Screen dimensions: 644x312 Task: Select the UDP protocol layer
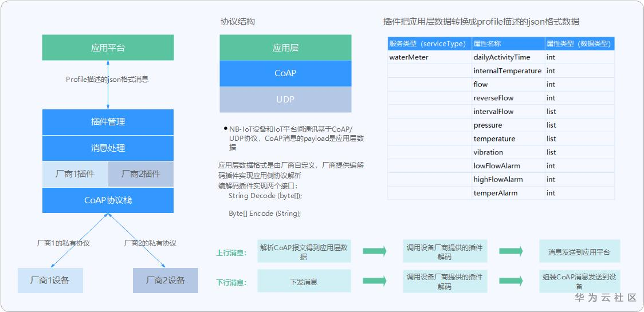click(285, 100)
